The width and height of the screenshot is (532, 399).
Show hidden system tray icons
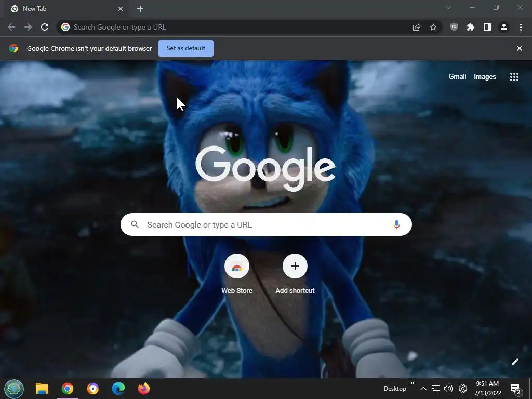pyautogui.click(x=423, y=389)
